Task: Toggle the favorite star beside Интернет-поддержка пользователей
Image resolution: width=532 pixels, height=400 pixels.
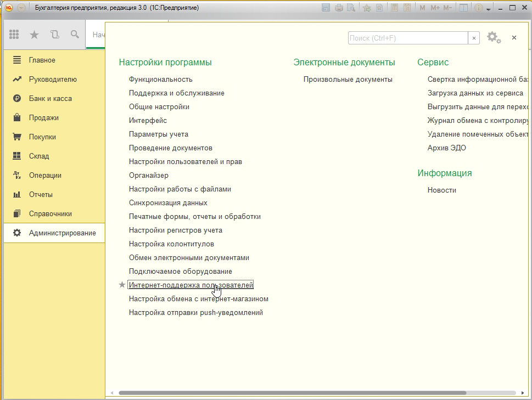Action: (x=122, y=285)
